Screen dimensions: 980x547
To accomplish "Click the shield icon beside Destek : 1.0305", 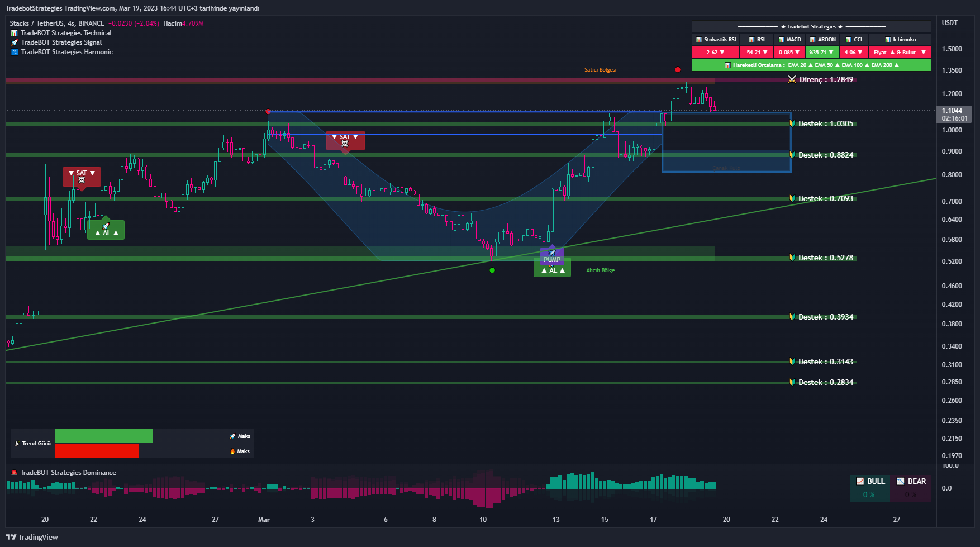I will (x=792, y=123).
